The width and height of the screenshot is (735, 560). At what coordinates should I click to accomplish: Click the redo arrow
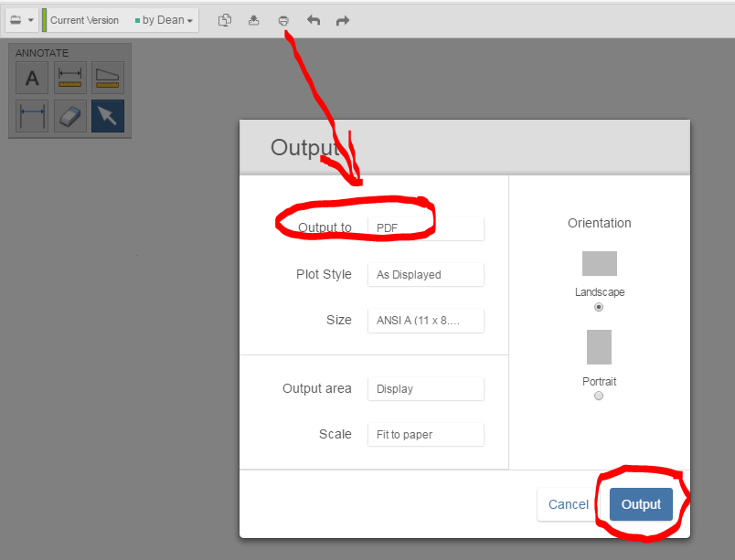click(x=343, y=20)
